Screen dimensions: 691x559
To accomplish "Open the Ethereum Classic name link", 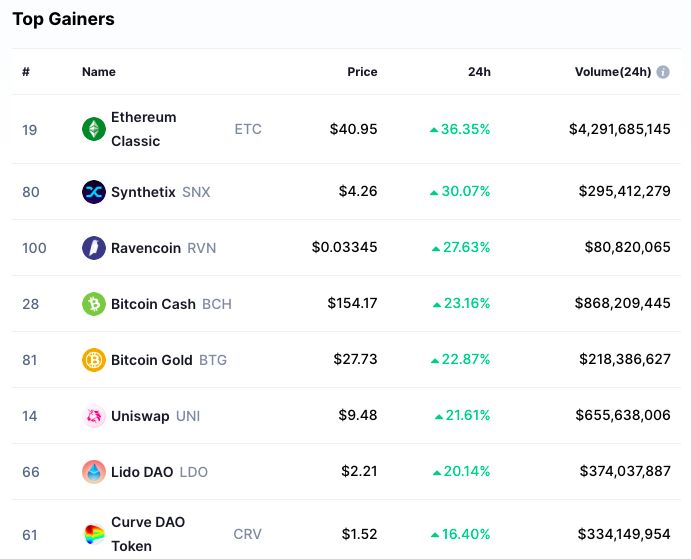I will click(x=143, y=129).
